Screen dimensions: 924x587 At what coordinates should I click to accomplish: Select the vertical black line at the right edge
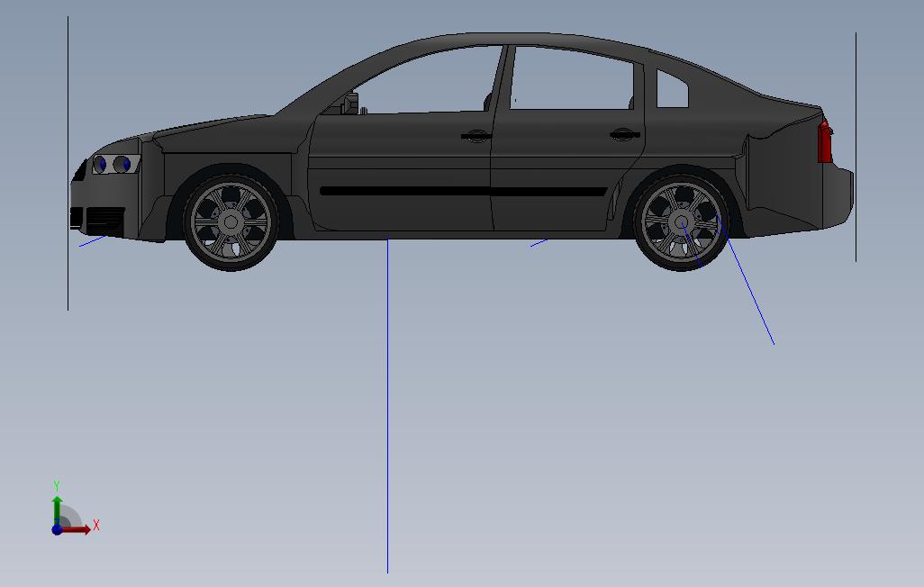856,147
